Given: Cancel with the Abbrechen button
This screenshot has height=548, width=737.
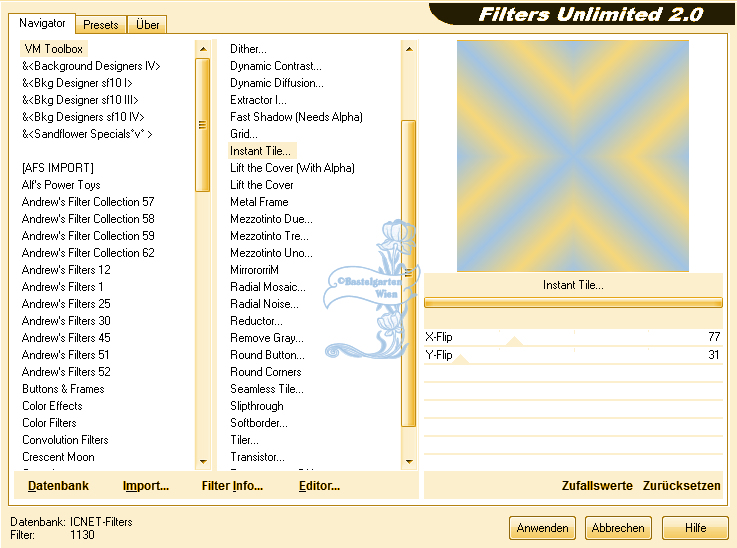Looking at the screenshot, I should click(x=618, y=528).
